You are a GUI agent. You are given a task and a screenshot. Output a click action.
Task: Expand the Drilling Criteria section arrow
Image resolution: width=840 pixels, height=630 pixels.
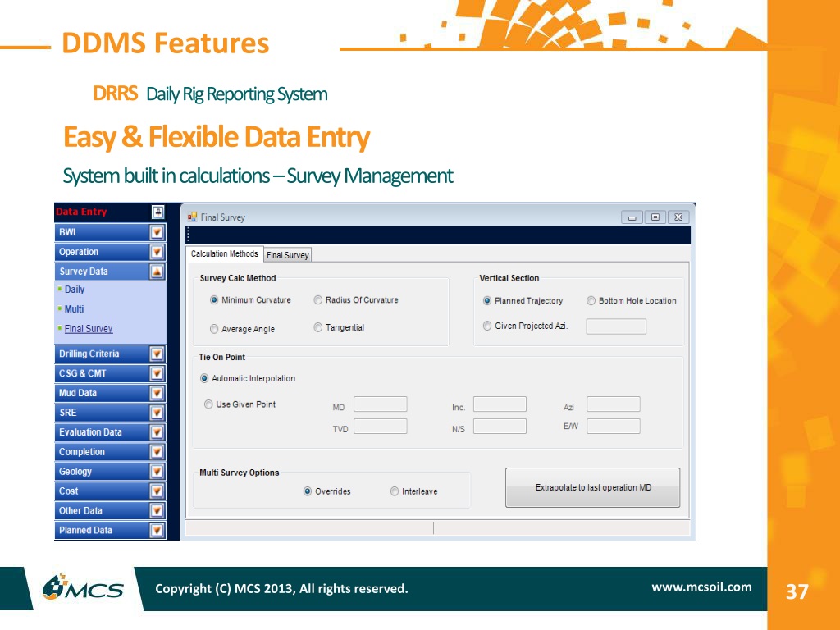click(157, 354)
